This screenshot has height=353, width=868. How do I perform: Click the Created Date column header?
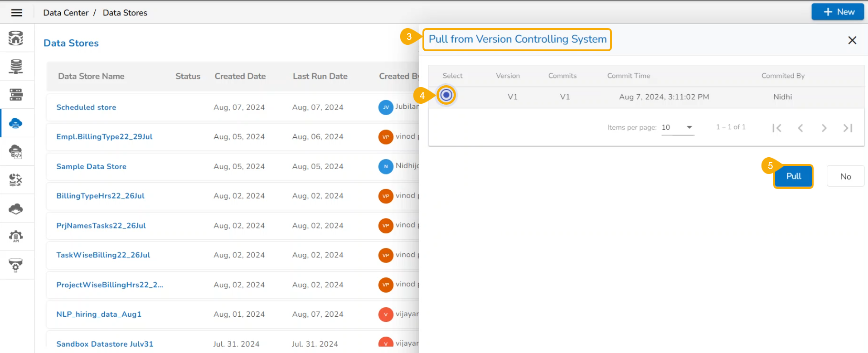[x=240, y=76]
